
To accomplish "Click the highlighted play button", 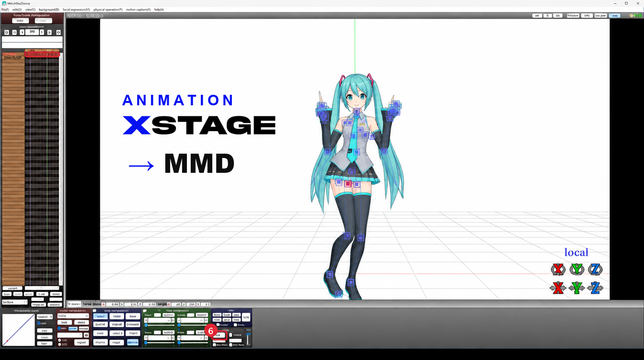I will click(219, 335).
